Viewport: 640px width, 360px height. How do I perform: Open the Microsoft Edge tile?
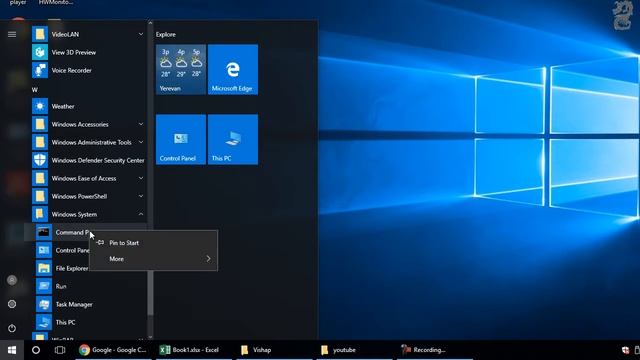[233, 69]
